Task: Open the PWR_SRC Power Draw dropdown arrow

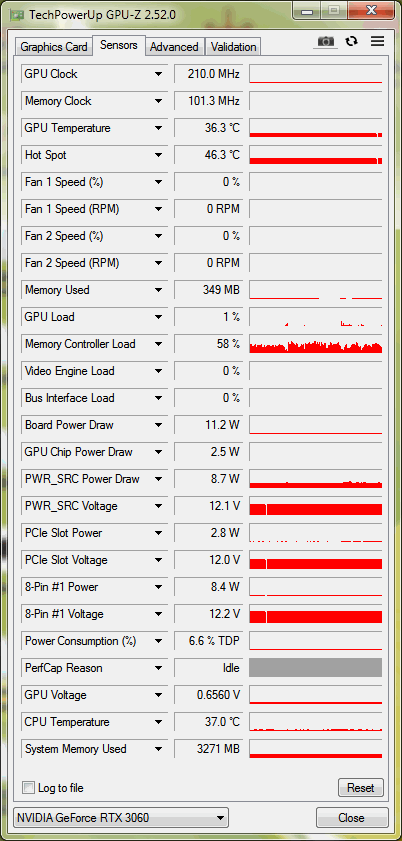Action: pos(158,479)
